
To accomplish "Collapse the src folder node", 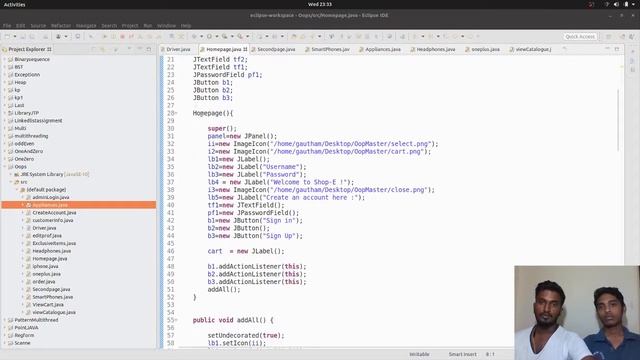I will point(11,182).
